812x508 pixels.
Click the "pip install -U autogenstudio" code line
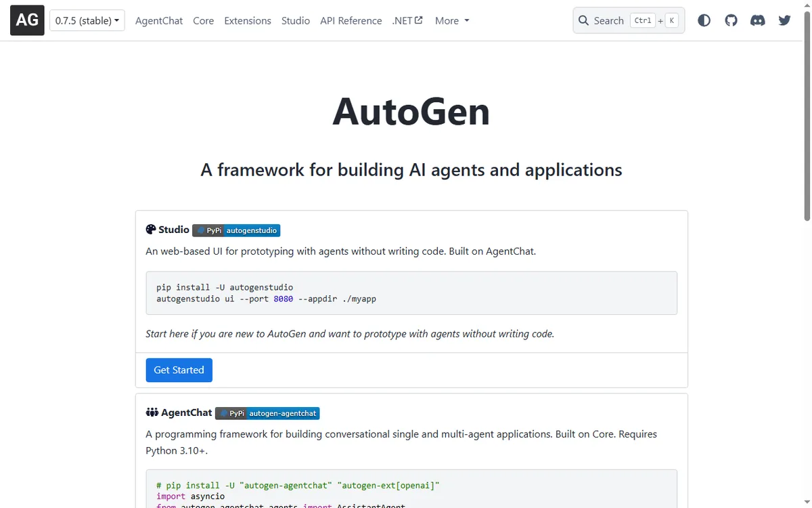[x=225, y=287]
